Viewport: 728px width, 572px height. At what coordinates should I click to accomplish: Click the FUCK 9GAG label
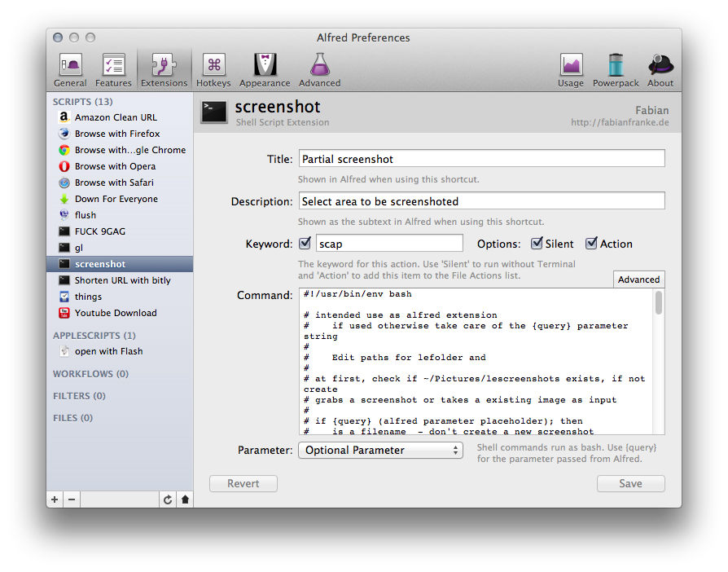(x=100, y=231)
